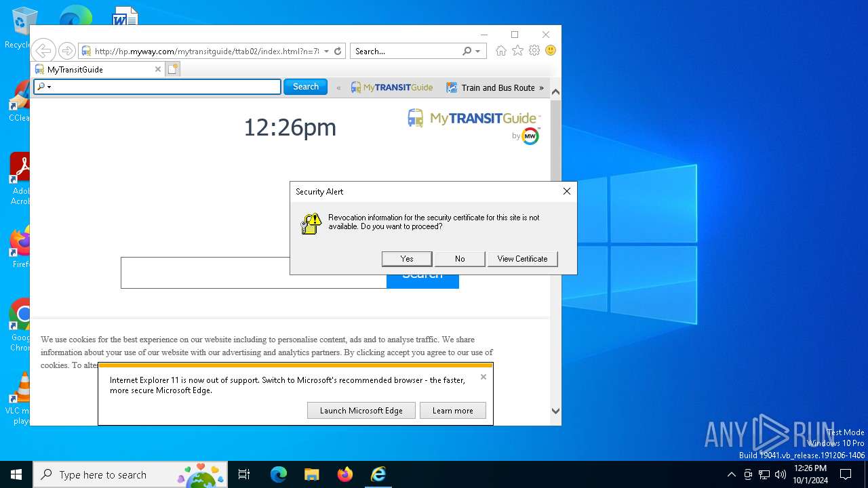The image size is (868, 488).
Task: Expand the address bar autocomplete dropdown
Action: [326, 51]
